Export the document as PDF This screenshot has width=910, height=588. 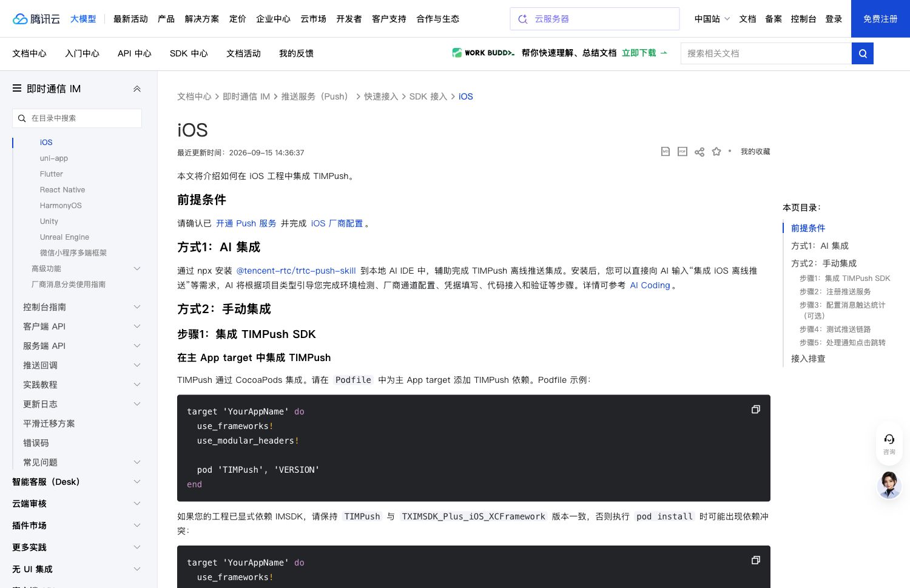pyautogui.click(x=682, y=152)
